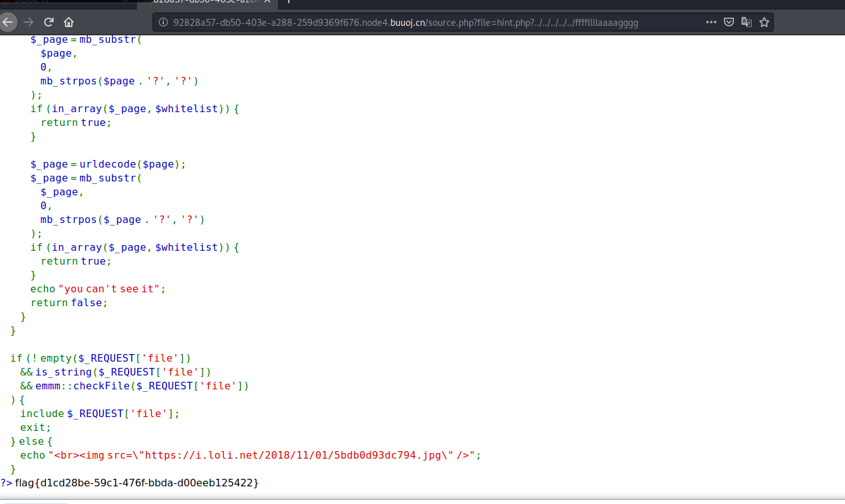Click the translate icon in address bar
Image resolution: width=845 pixels, height=504 pixels.
point(747,22)
